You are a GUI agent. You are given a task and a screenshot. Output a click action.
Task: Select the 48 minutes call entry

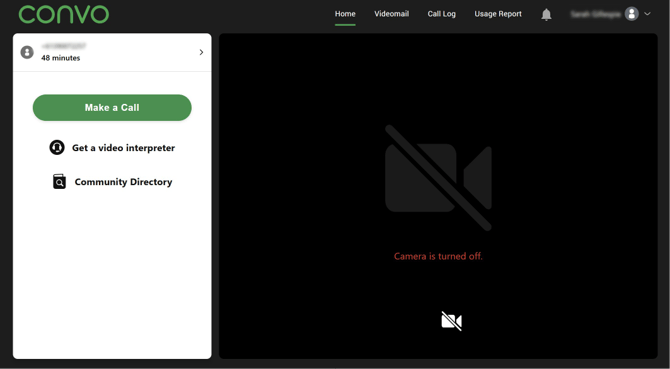pyautogui.click(x=112, y=52)
